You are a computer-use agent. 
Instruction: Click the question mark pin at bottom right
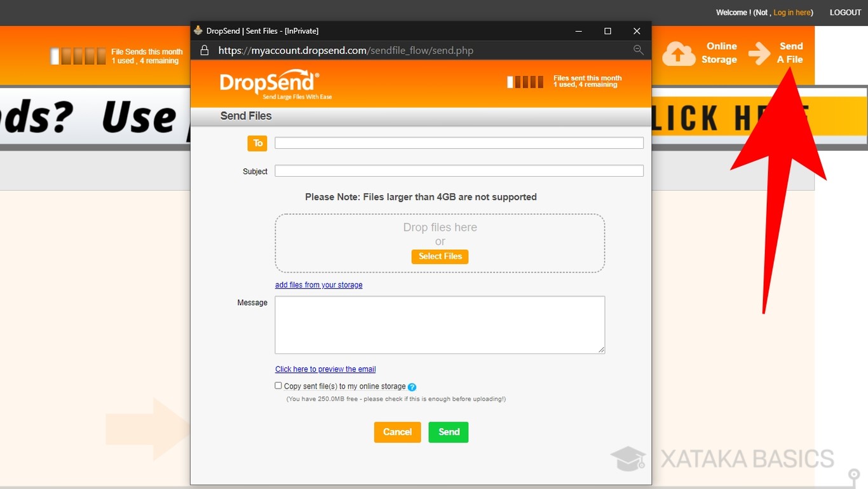(x=853, y=474)
